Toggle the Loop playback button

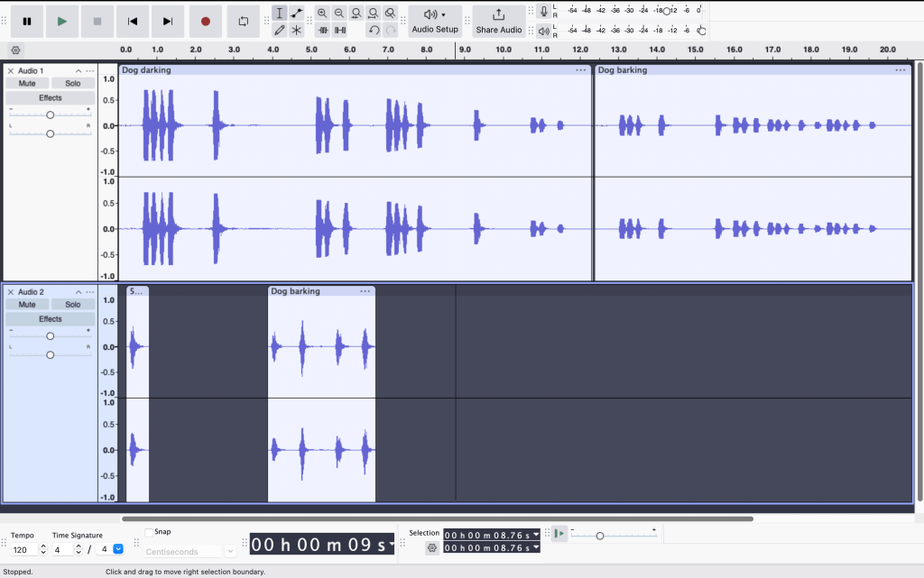coord(243,21)
